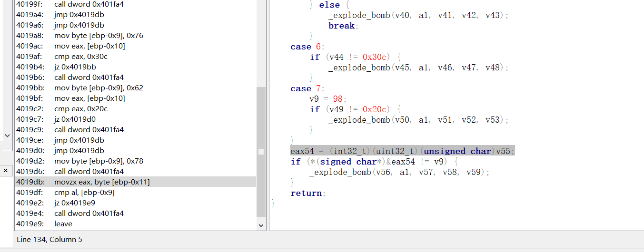
Task: Select line 4019e2 jz 0x4019e9
Action: point(135,203)
